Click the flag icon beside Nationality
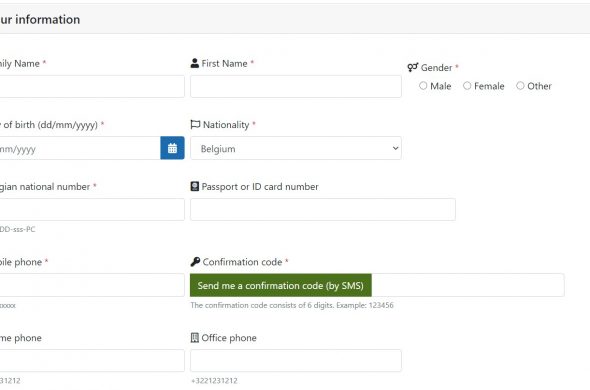This screenshot has height=390, width=590. point(195,125)
